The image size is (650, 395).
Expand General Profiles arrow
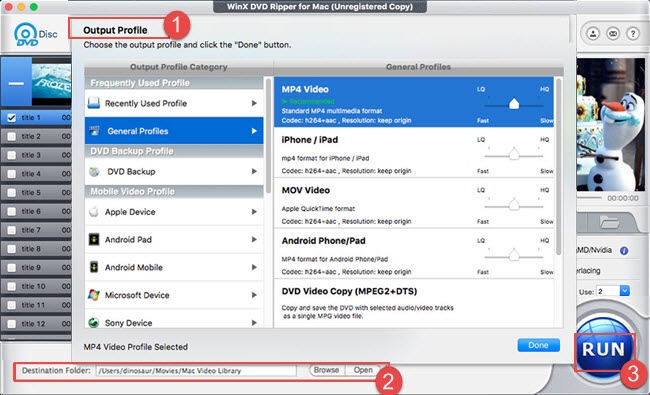pos(254,131)
